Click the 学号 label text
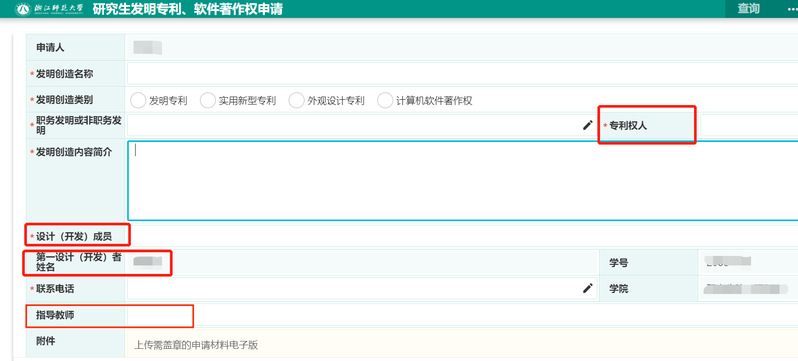Viewport: 798px width, 361px height. [618, 263]
